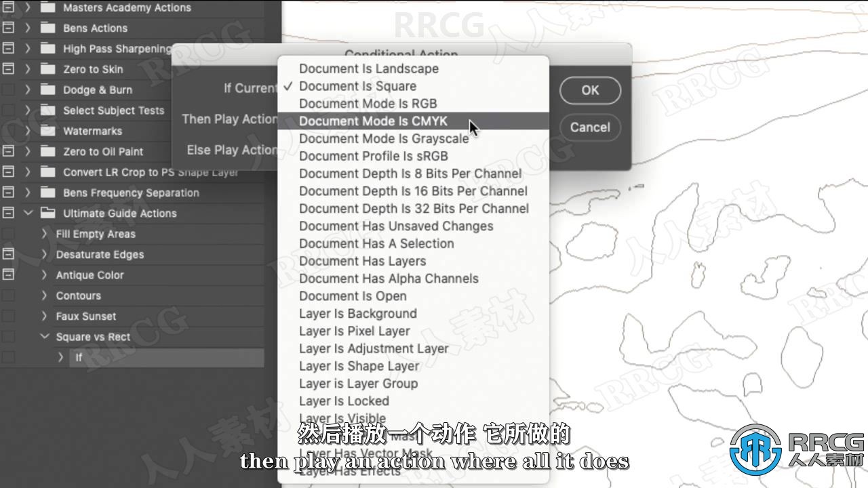
Task: Toggle dialog box for Bens Frequency Separation
Action: (8, 192)
